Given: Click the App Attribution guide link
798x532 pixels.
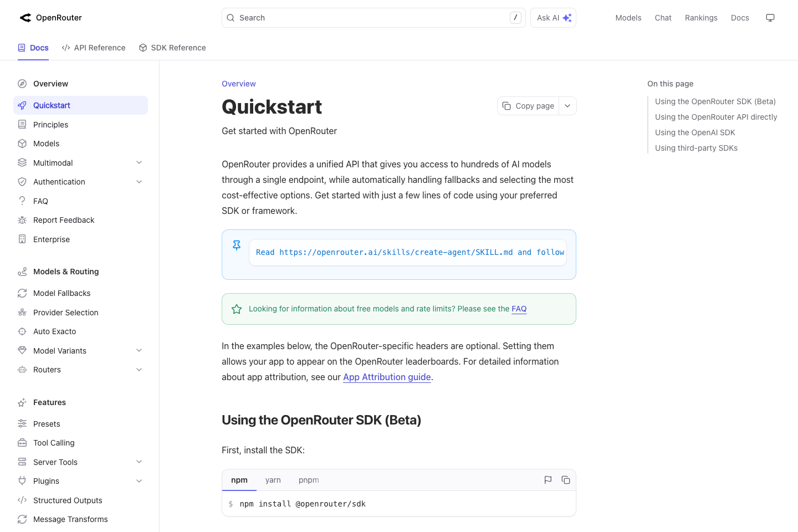Looking at the screenshot, I should click(x=386, y=377).
